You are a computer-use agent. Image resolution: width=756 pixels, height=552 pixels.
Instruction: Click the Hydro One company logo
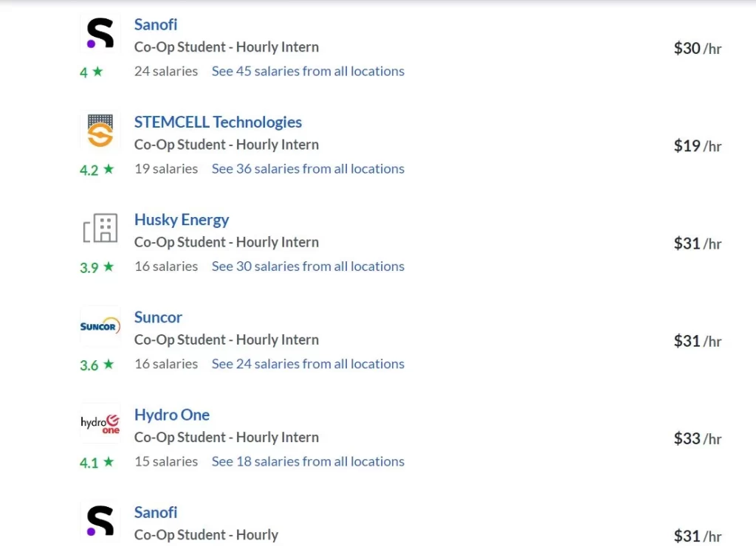click(x=100, y=424)
